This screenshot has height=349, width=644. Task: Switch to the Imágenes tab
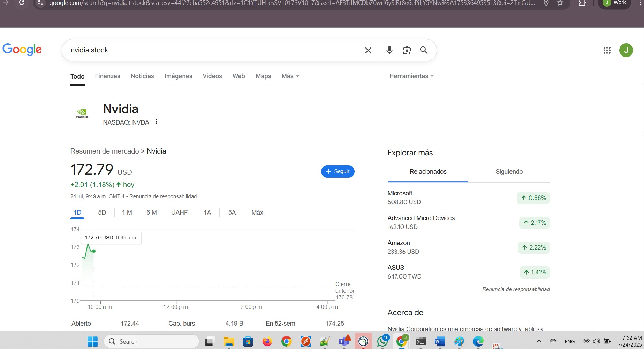click(x=178, y=76)
